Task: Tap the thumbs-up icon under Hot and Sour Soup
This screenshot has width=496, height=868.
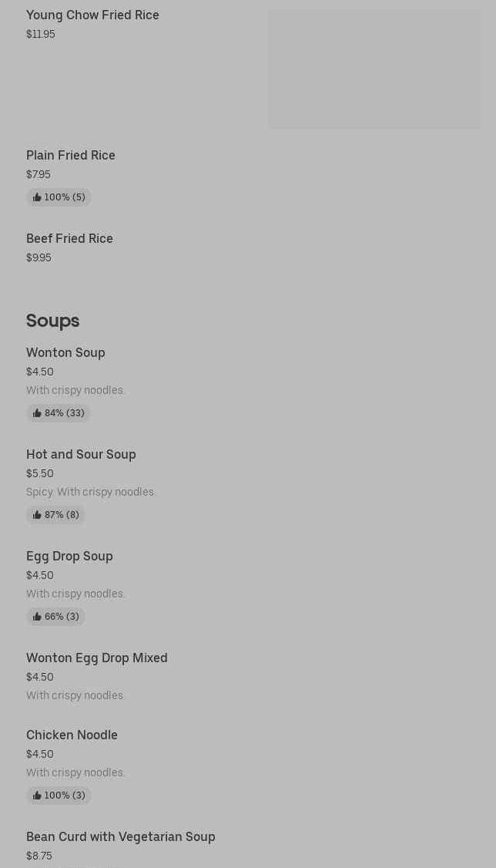Action: (37, 515)
